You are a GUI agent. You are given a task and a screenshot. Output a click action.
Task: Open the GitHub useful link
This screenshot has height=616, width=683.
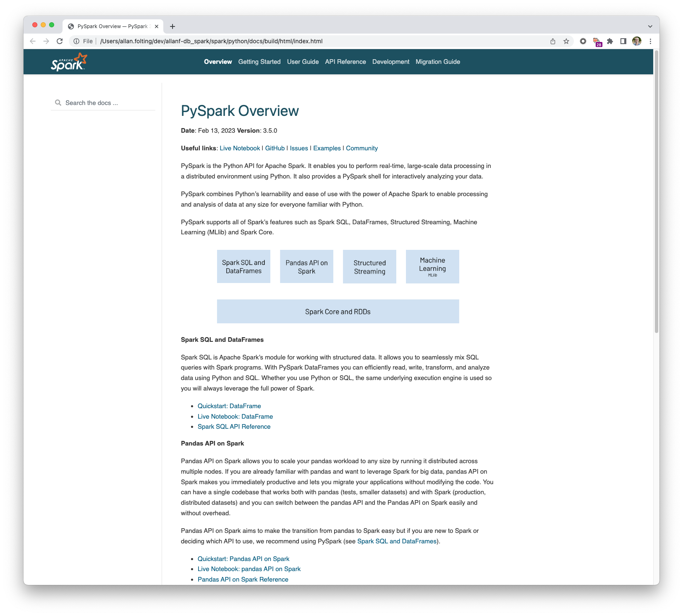point(275,148)
